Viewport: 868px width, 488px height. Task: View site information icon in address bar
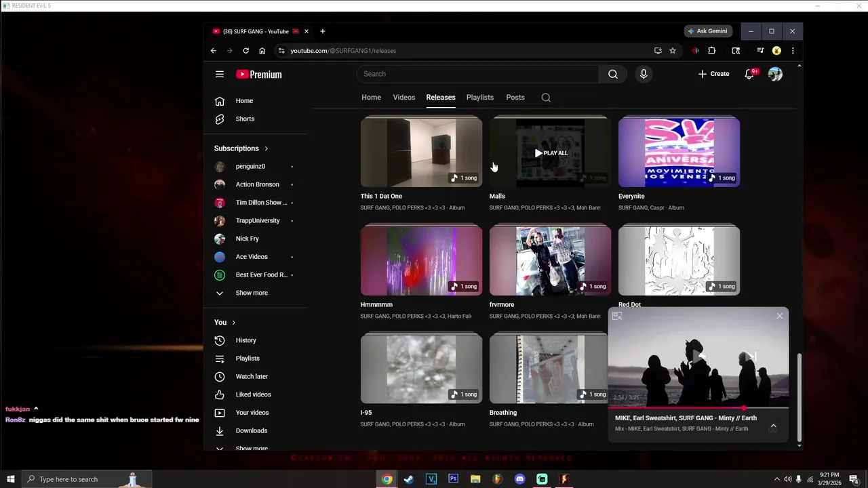point(281,51)
